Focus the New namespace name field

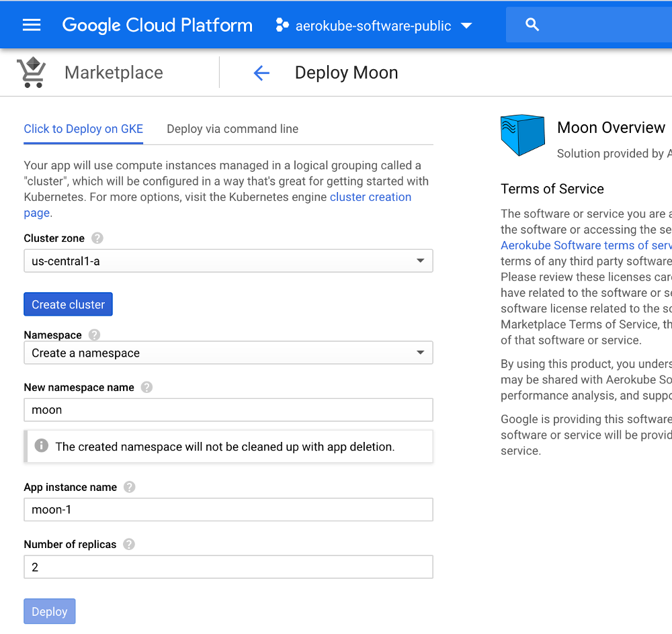tap(228, 410)
